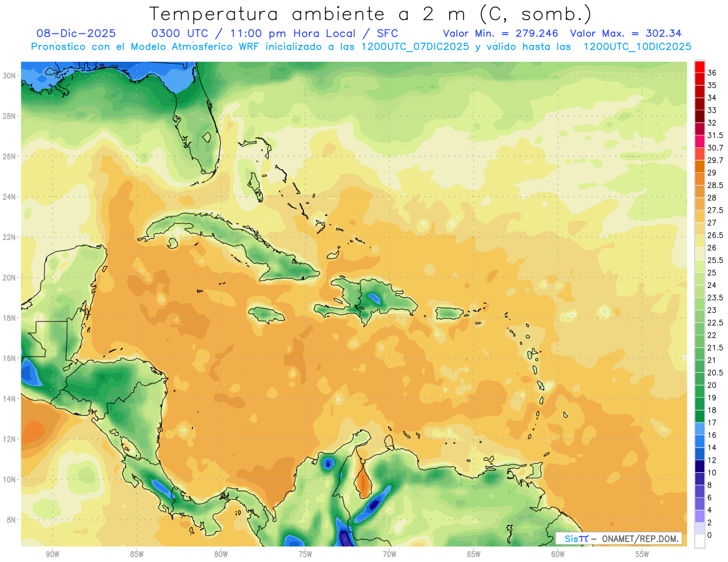Click the bright red top legend swatch
The image size is (728, 562).
click(x=699, y=67)
